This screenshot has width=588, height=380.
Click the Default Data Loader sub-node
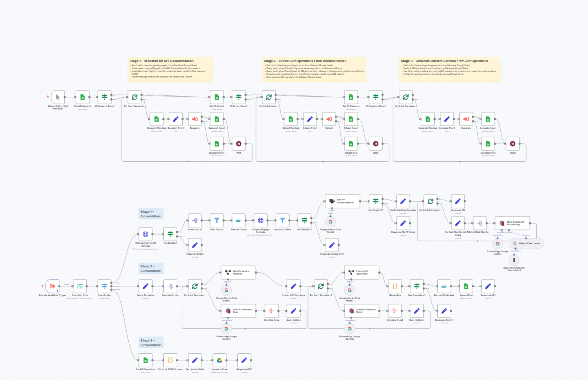tap(526, 243)
